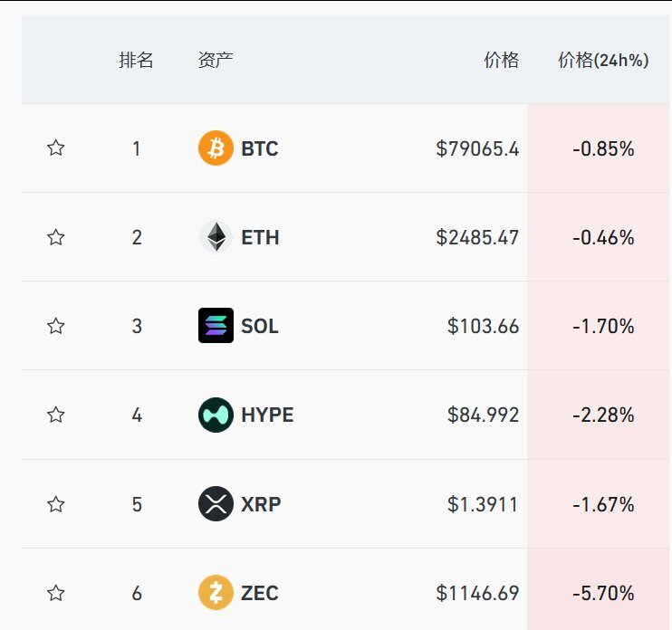Sort by 价格(24h%) column header

tap(603, 60)
